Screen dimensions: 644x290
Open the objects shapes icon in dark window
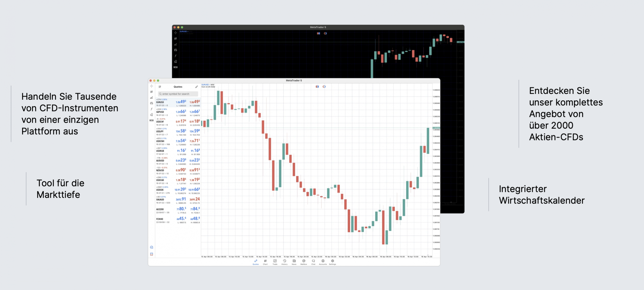[176, 61]
